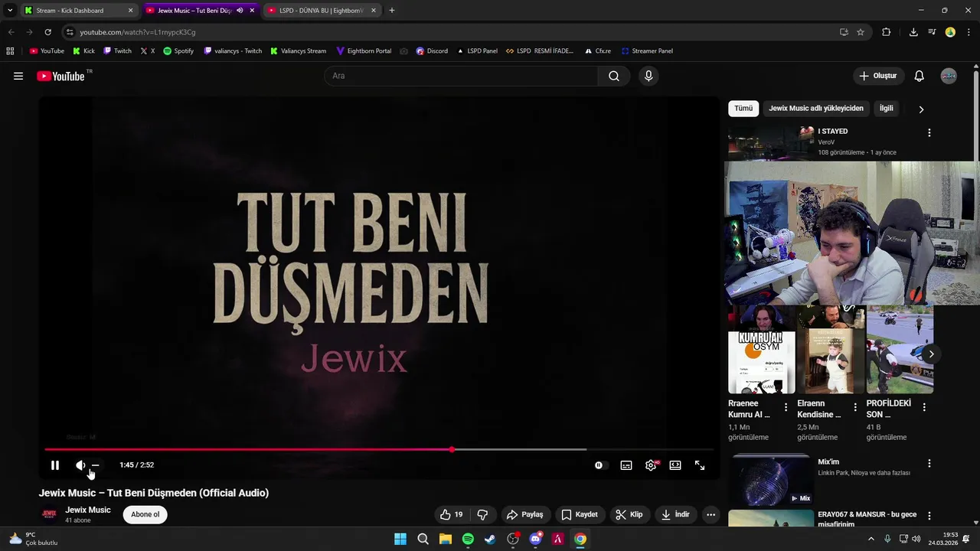Start voice search with the microphone

(x=648, y=76)
